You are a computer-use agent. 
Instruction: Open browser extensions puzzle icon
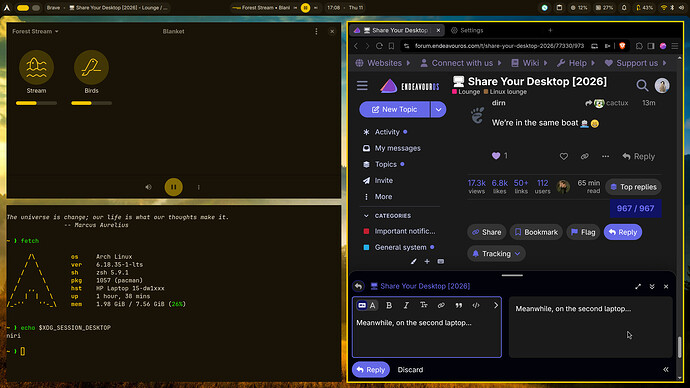[x=639, y=46]
